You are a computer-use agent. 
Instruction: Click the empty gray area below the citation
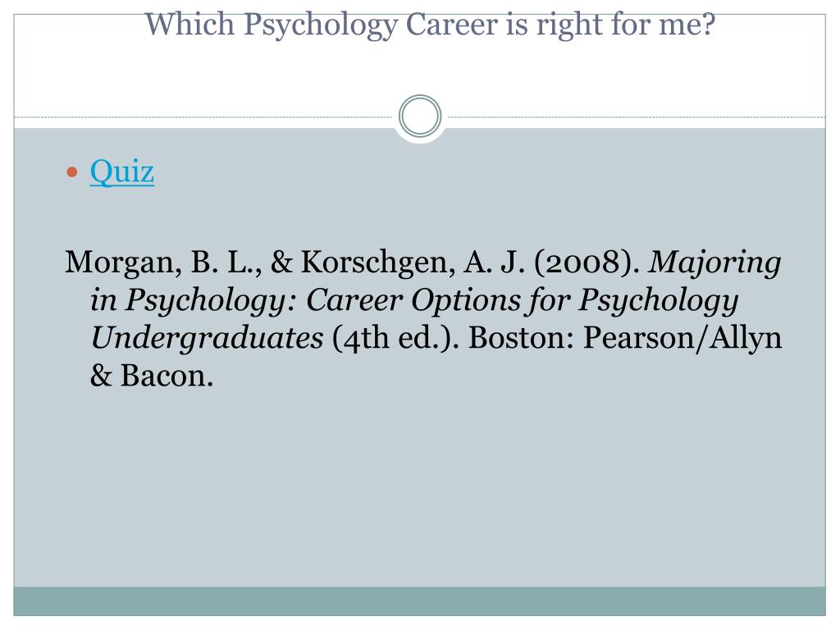[419, 487]
